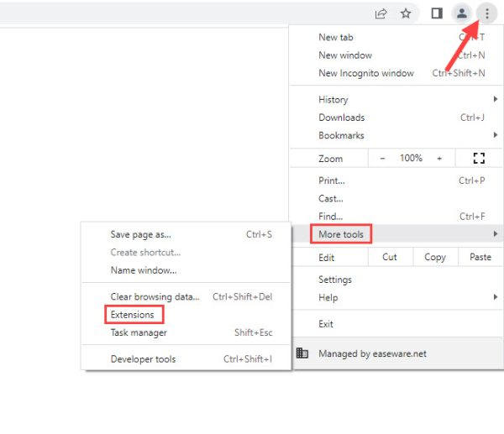Bookmark this page with star icon
The image size is (504, 434).
[x=407, y=13]
